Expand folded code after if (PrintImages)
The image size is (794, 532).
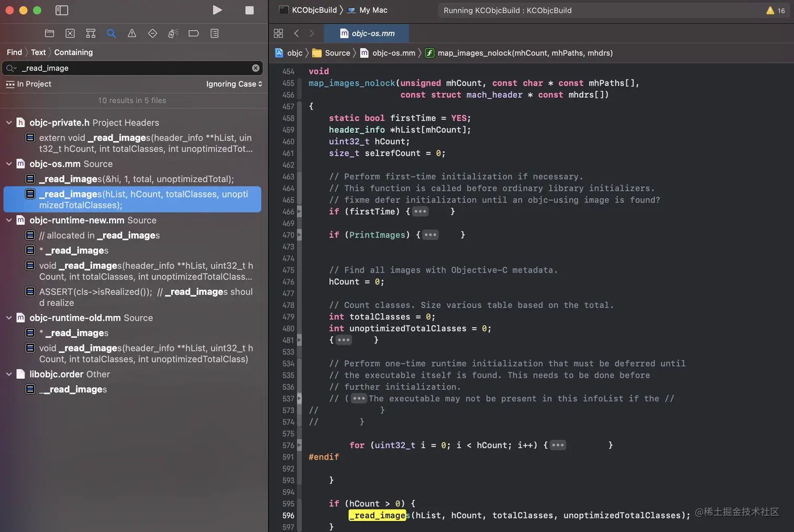point(431,235)
